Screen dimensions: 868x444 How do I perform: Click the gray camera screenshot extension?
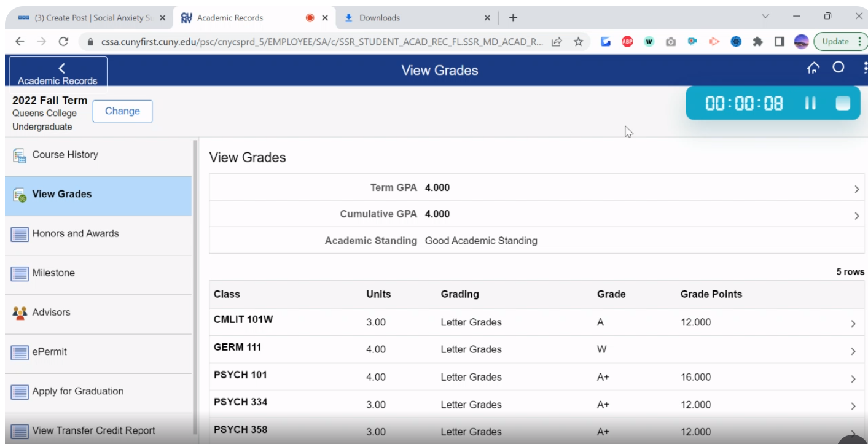671,42
